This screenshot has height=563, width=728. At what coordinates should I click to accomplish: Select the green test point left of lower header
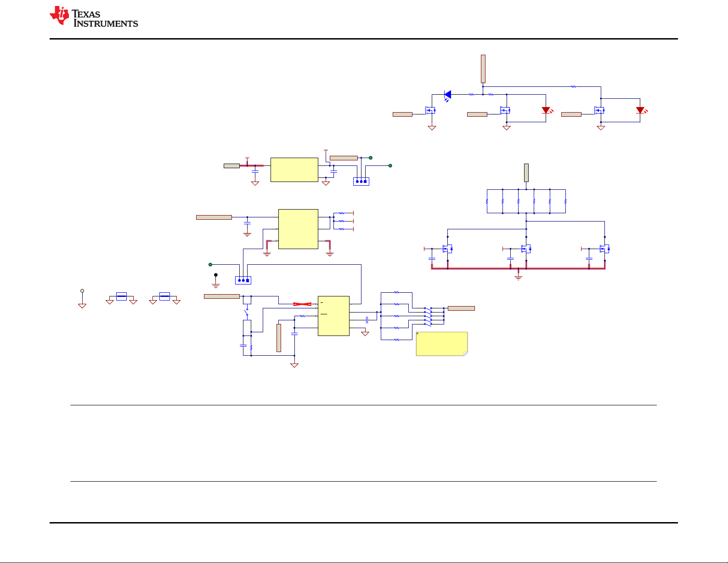pos(210,264)
